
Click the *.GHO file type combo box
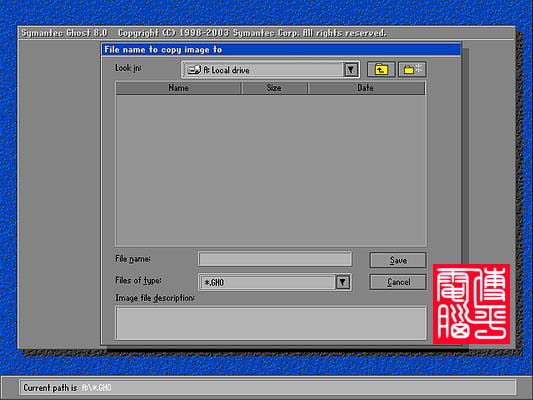pos(275,282)
